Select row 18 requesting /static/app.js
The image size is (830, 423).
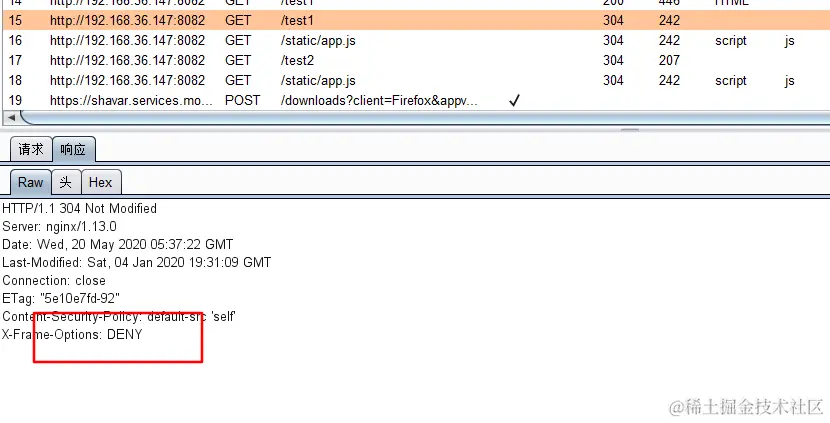(415, 80)
